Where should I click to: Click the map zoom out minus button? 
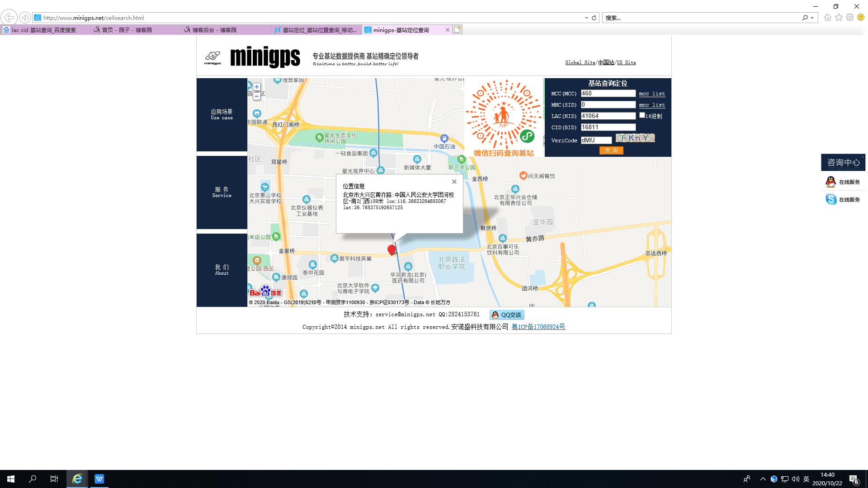coord(257,96)
